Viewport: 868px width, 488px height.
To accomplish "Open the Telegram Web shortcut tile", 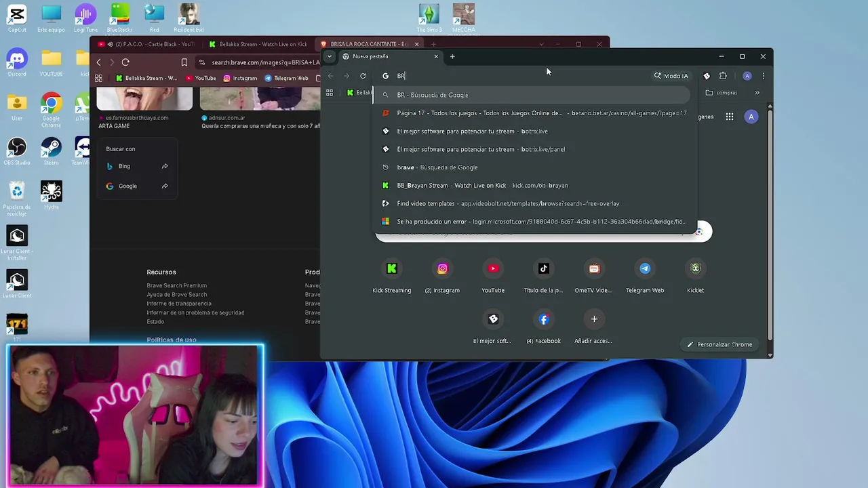I will pos(645,277).
